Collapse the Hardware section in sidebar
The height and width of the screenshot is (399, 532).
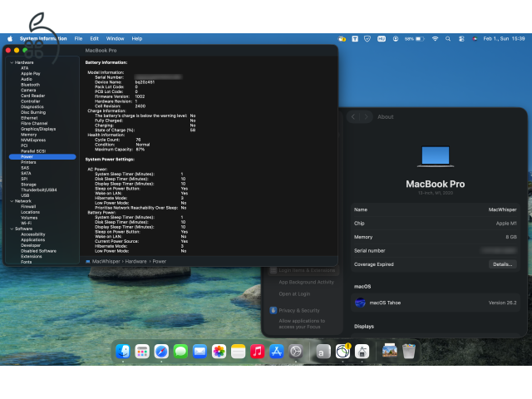[x=12, y=62]
